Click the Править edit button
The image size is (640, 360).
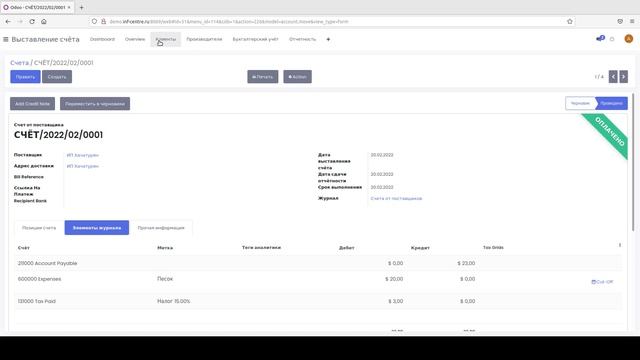[25, 76]
